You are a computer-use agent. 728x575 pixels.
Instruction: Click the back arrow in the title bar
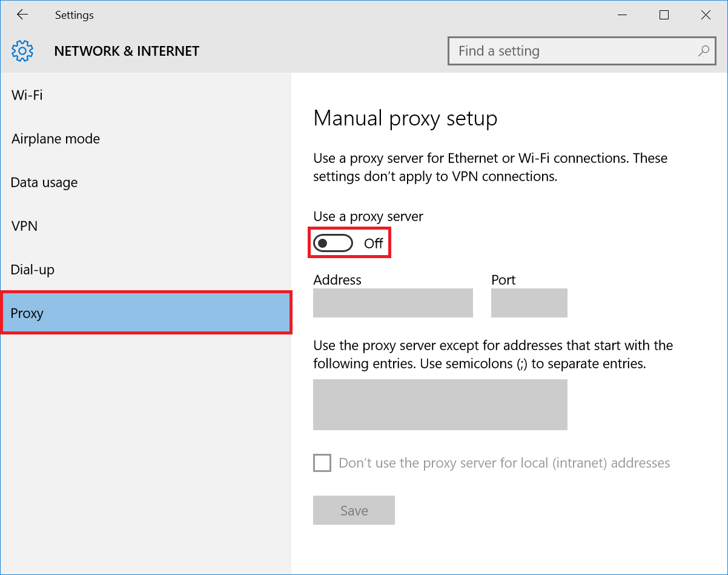point(22,15)
